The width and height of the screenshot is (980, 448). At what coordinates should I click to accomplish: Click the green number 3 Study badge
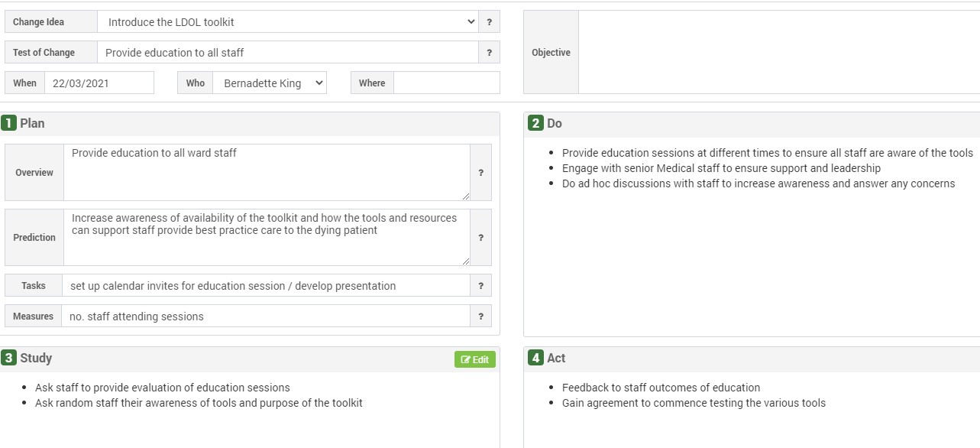pyautogui.click(x=8, y=358)
